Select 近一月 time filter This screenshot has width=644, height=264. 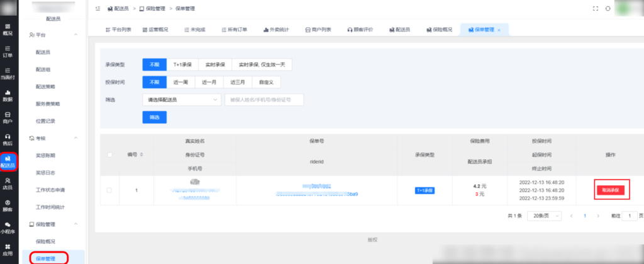click(209, 82)
